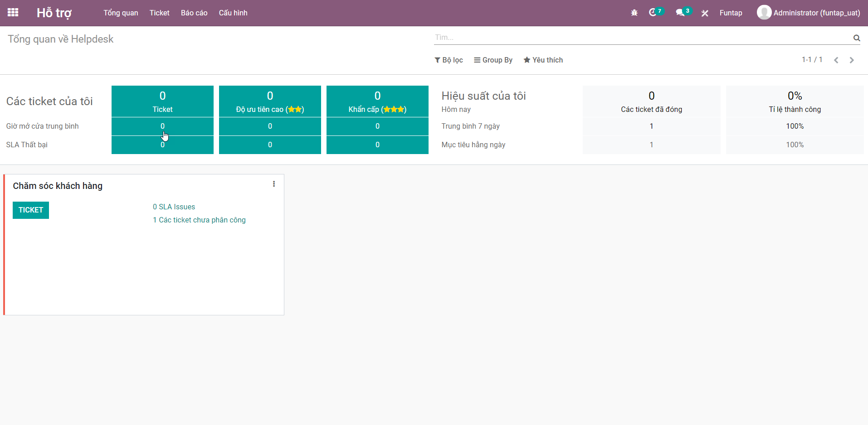Open the Cấu hình menu
The image size is (868, 425).
(x=233, y=13)
